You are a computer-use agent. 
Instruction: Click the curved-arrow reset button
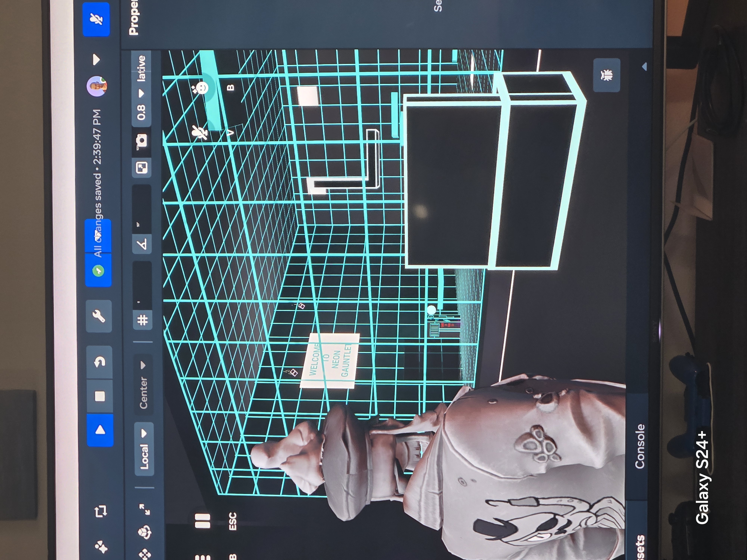tap(100, 362)
